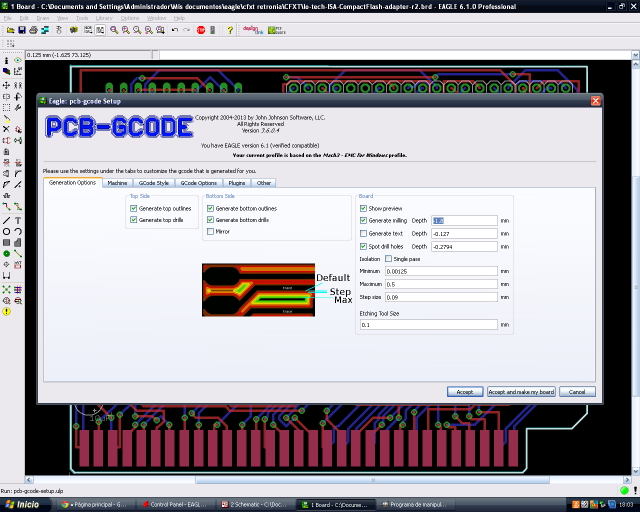Image resolution: width=640 pixels, height=512 pixels.
Task: Click the Accept button
Action: click(x=465, y=392)
